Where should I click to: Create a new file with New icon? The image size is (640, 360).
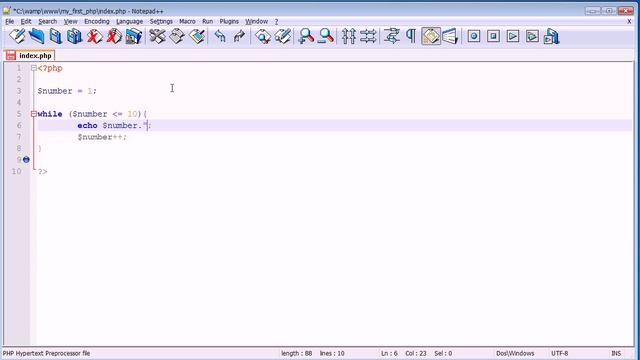click(x=17, y=36)
